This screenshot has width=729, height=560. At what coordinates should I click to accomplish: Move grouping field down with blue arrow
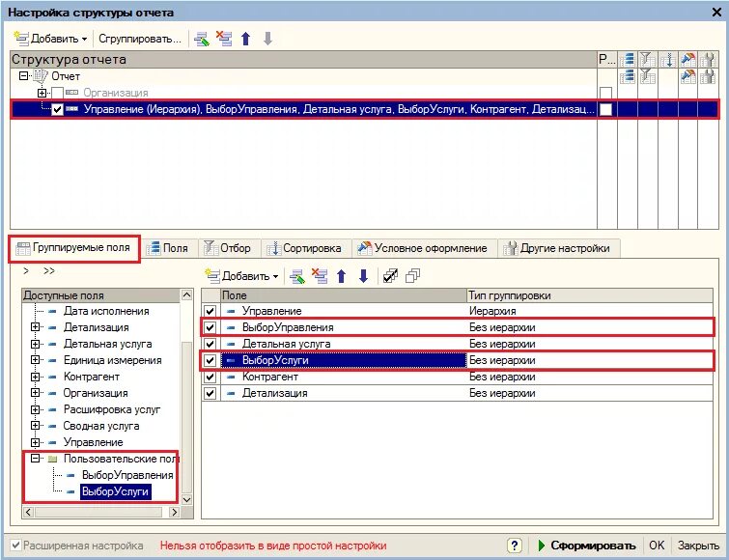364,276
